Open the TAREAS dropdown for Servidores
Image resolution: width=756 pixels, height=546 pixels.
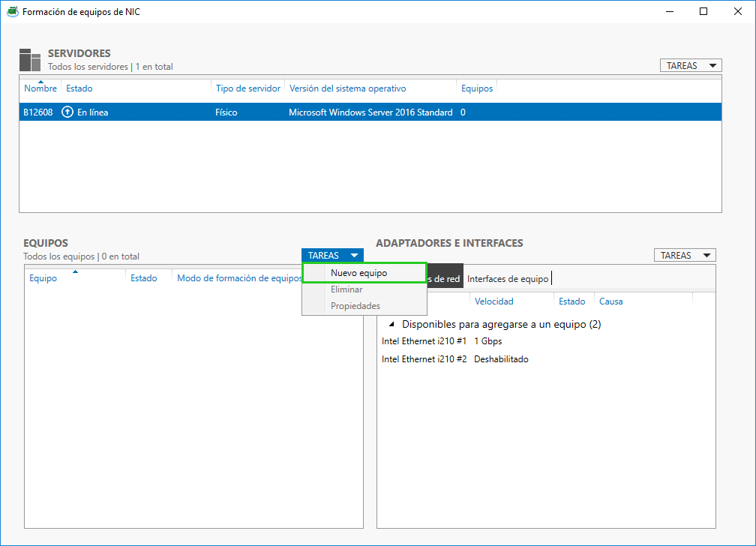(x=691, y=65)
